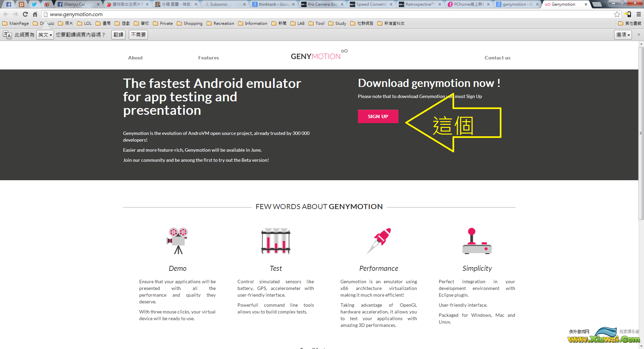This screenshot has width=644, height=349.
Task: Open the pinned Facebook tab
Action: 9,4
